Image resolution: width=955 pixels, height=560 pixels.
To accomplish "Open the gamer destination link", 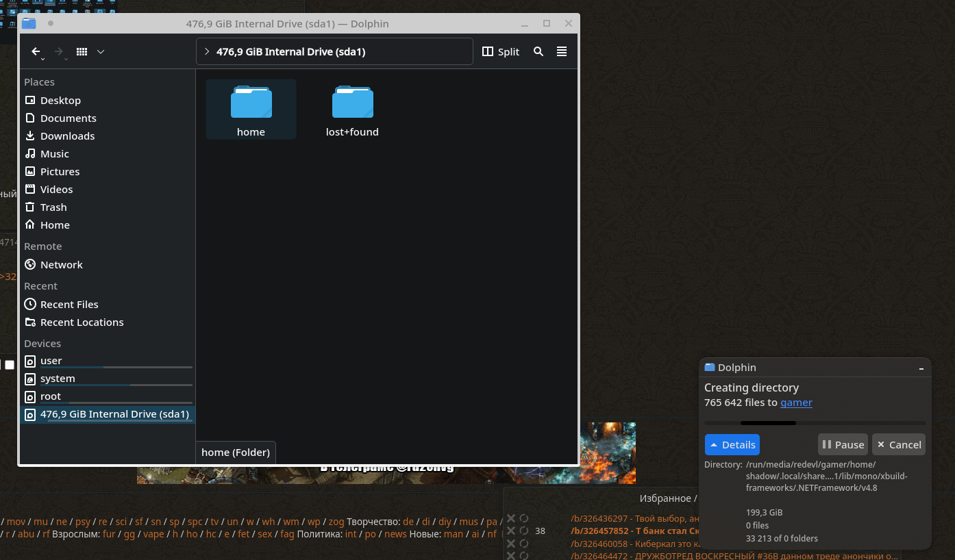I will click(796, 403).
